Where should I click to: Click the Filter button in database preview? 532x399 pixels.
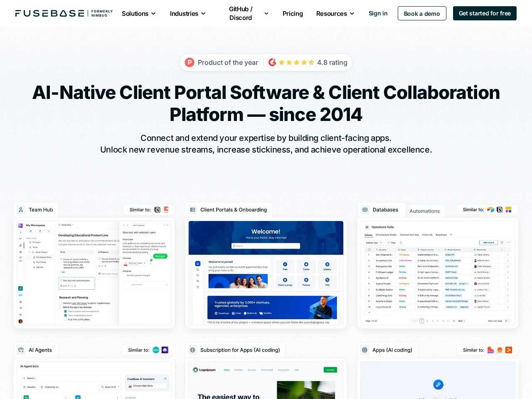(392, 242)
